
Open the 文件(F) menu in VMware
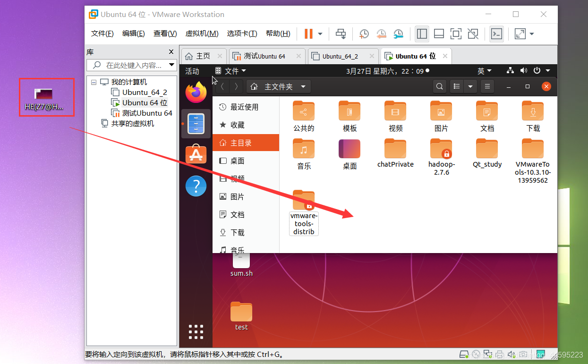tap(102, 34)
